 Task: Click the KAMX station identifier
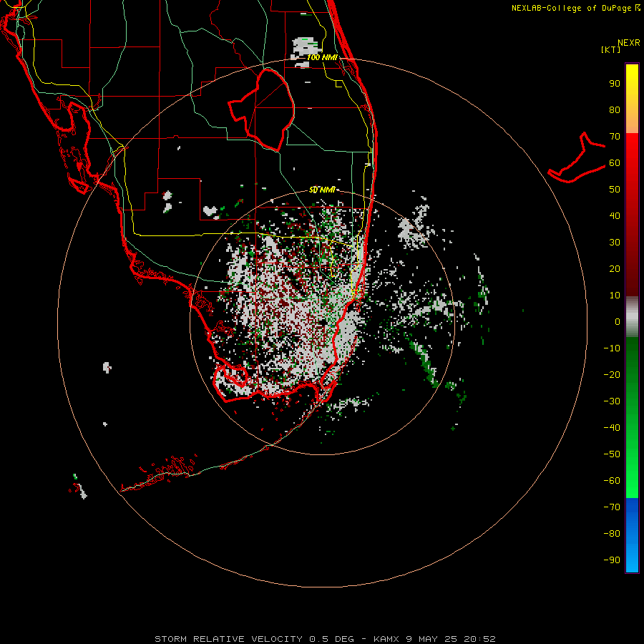(386, 639)
